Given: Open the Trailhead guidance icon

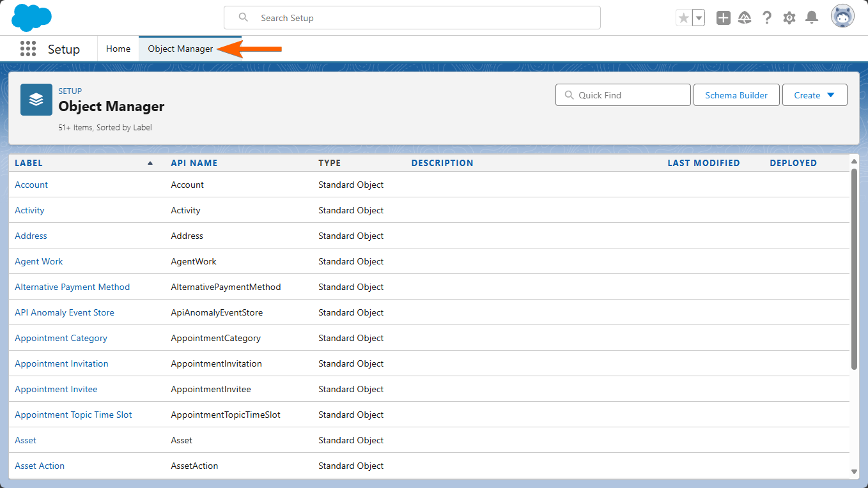Looking at the screenshot, I should coord(744,18).
